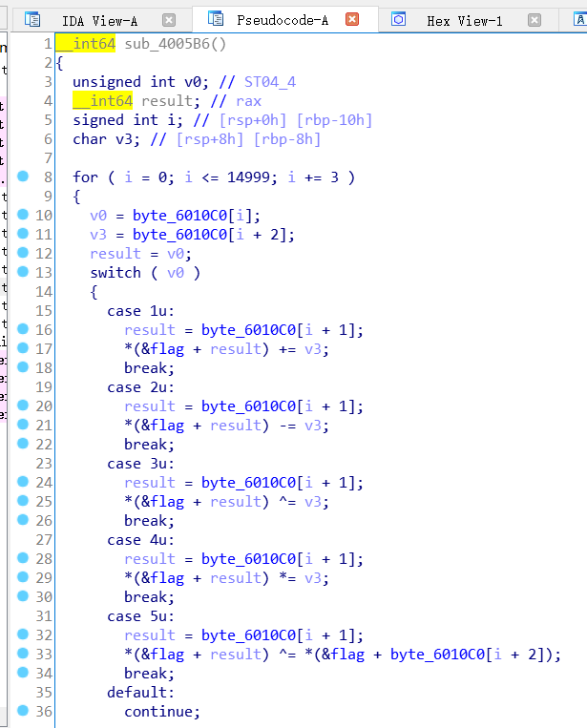
Task: Close the Hex View-1 tab
Action: [535, 20]
